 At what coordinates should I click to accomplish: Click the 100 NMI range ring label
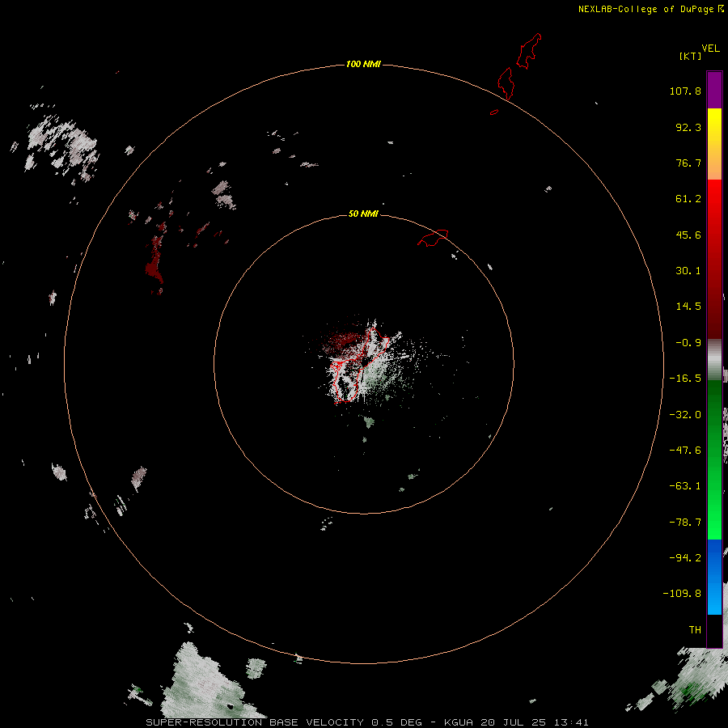363,64
